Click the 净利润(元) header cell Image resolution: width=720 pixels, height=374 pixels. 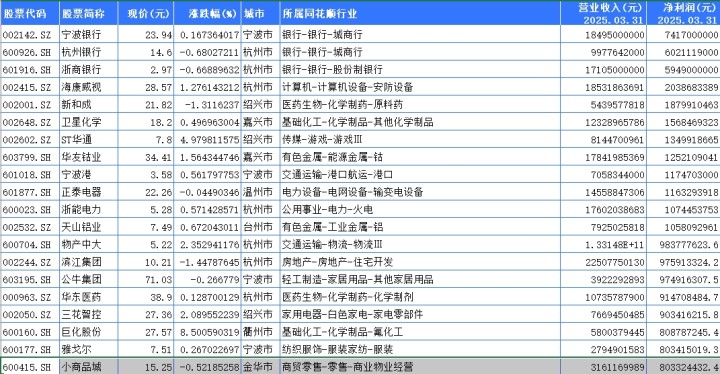[x=683, y=13]
